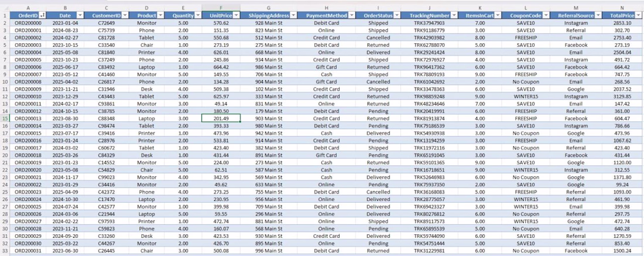Screen dimensions: 644x256
Task: Expand the ReferralSource filter dropdown
Action: tap(598, 16)
